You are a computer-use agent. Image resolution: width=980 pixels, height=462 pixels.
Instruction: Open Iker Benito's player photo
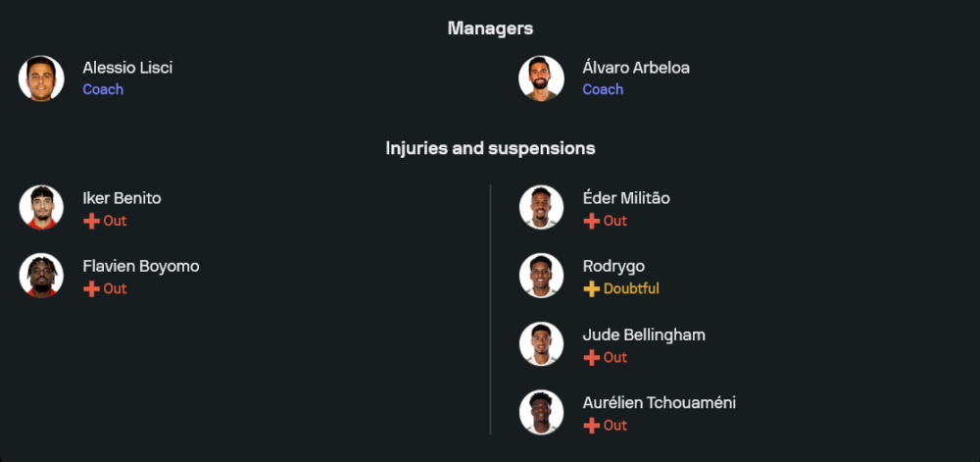pyautogui.click(x=41, y=208)
